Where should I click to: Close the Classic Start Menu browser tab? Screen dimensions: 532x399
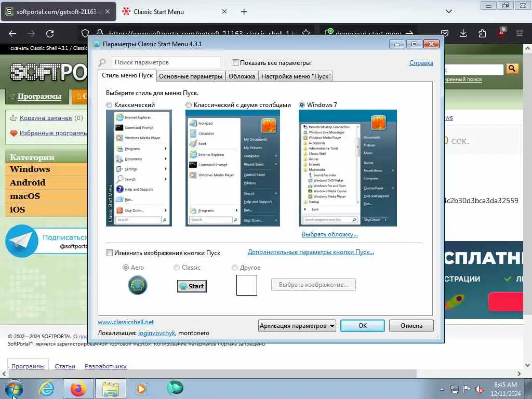coord(224,11)
